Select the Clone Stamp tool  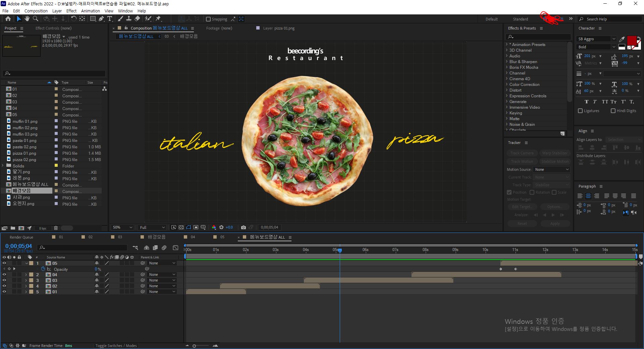[x=128, y=19]
